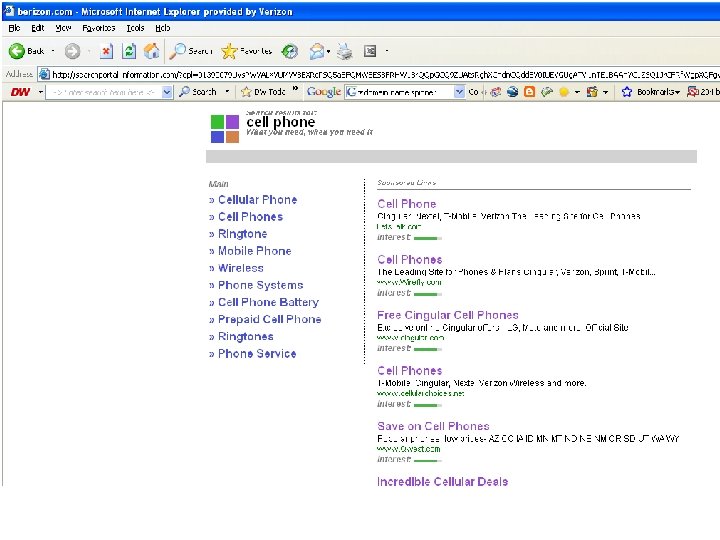Open the Tools menu

[x=135, y=28]
